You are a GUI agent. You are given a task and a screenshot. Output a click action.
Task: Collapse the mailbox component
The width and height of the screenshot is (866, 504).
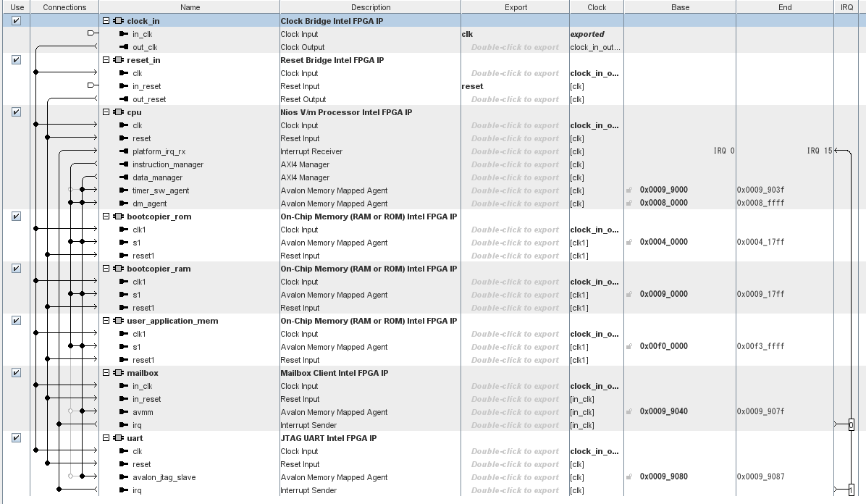pos(106,373)
